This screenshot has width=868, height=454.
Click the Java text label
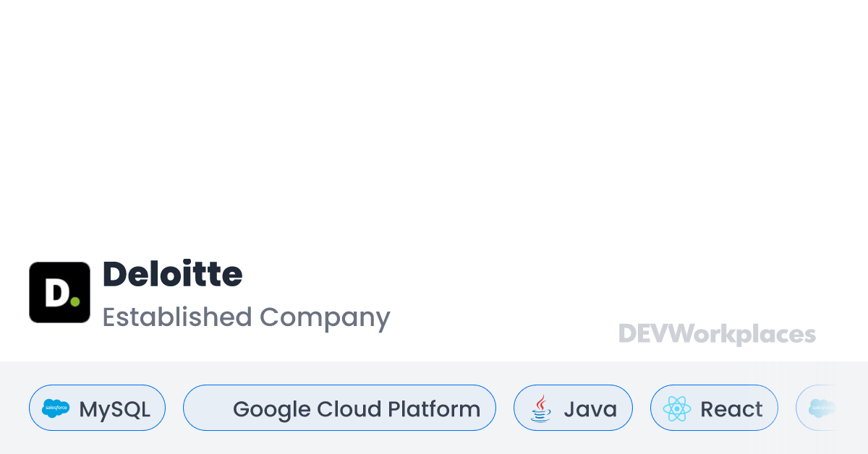coord(590,409)
